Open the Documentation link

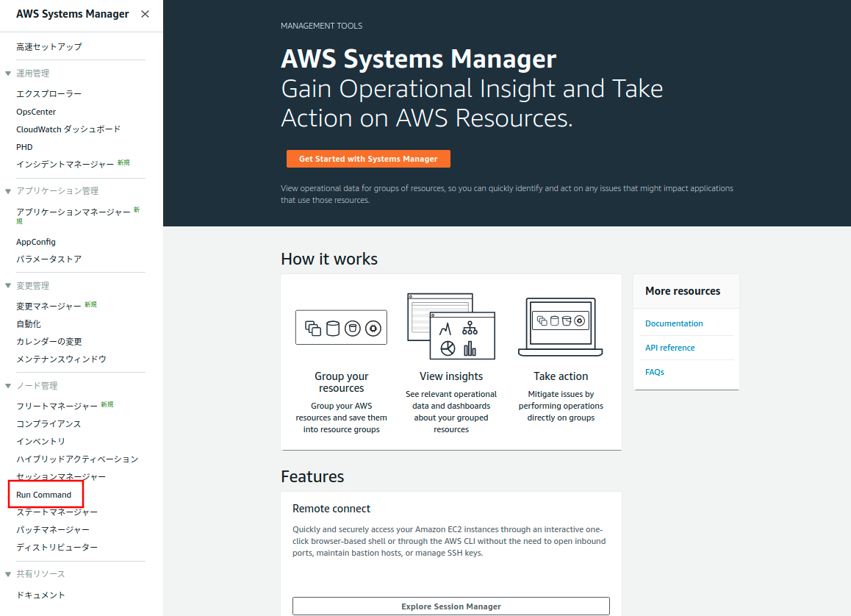point(674,323)
